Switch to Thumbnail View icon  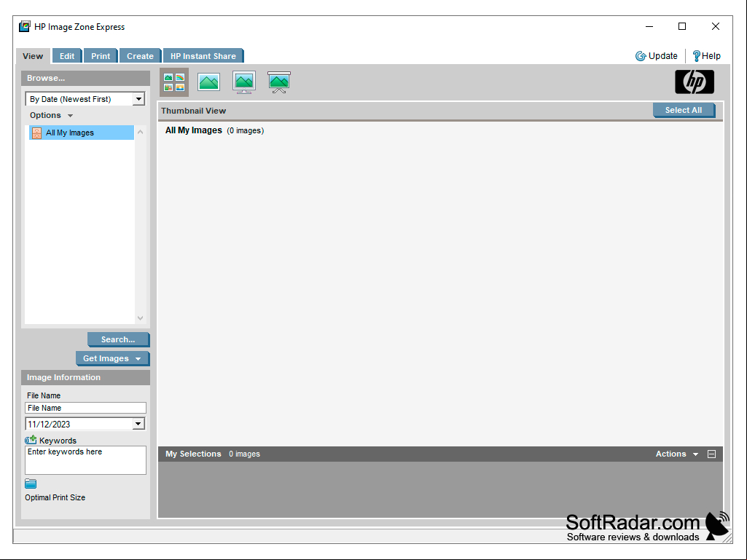[x=174, y=82]
